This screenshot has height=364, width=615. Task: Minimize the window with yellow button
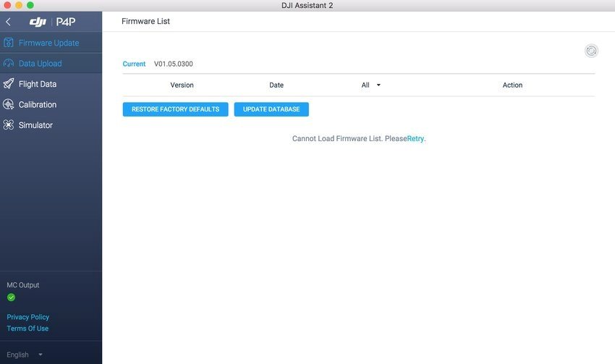pyautogui.click(x=19, y=5)
